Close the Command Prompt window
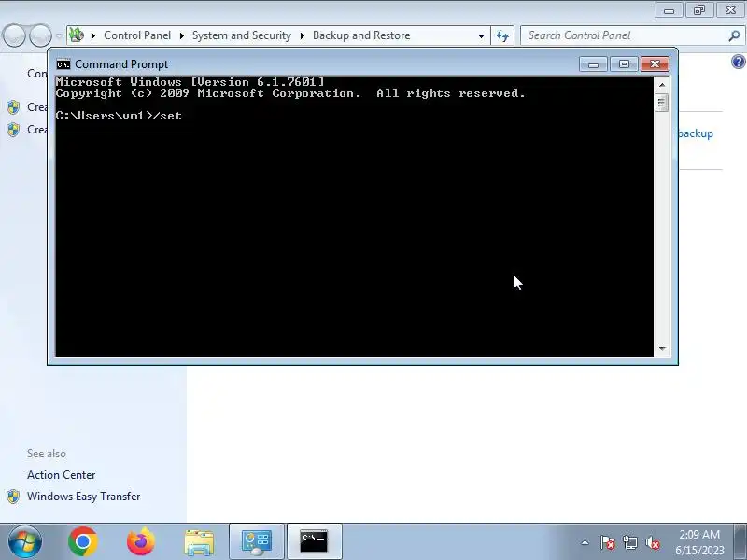The image size is (747, 560). click(x=655, y=64)
